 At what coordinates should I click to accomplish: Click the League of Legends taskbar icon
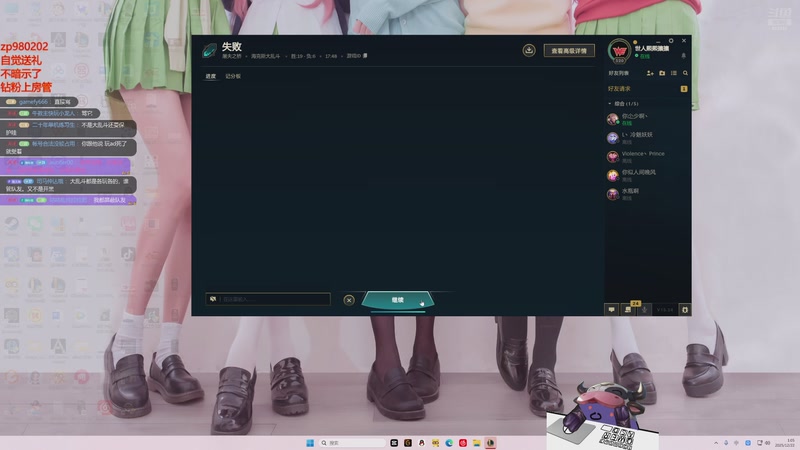point(490,443)
